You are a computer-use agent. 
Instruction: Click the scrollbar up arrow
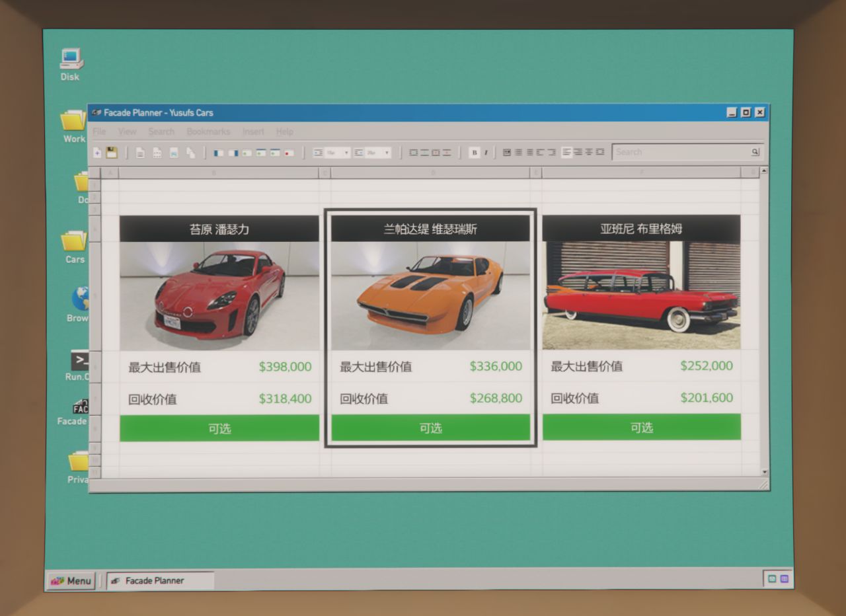click(x=765, y=171)
